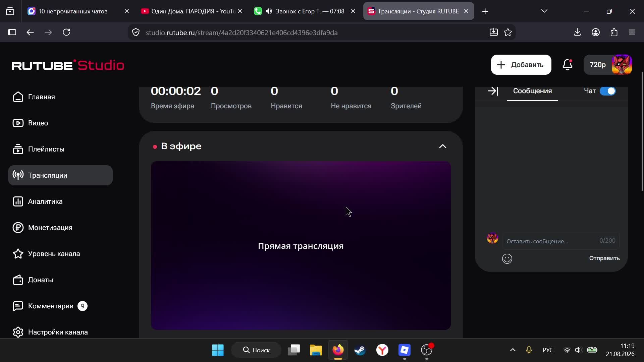Close the Один Дома YouTube tab

239,11
